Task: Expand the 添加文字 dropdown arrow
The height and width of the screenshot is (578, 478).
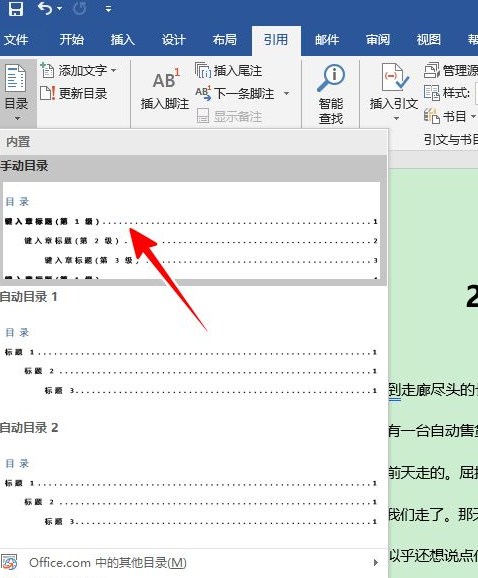Action: (114, 70)
